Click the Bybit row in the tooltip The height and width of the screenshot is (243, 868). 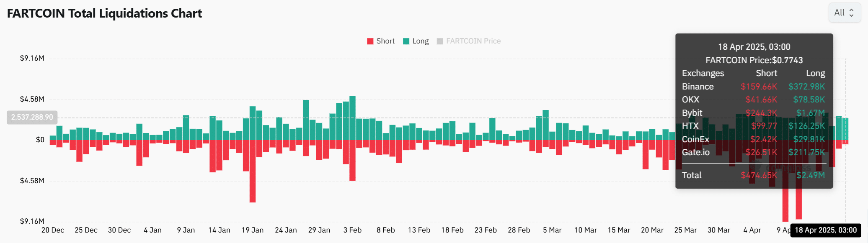753,113
